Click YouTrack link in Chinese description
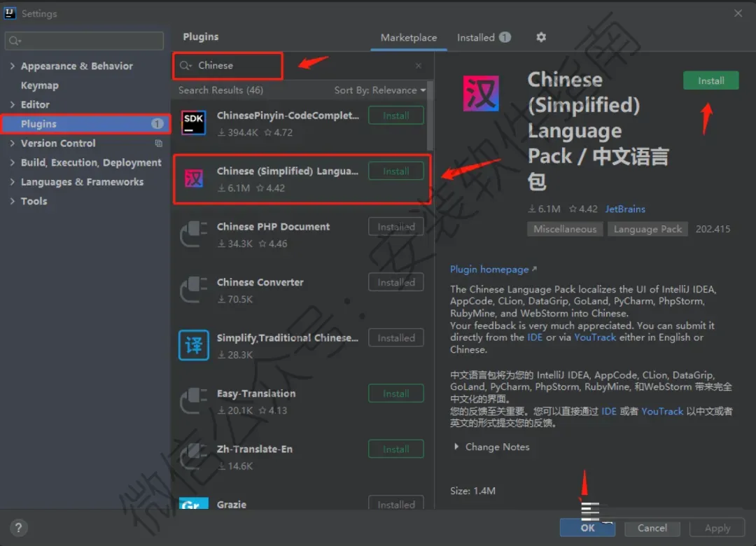 click(662, 411)
